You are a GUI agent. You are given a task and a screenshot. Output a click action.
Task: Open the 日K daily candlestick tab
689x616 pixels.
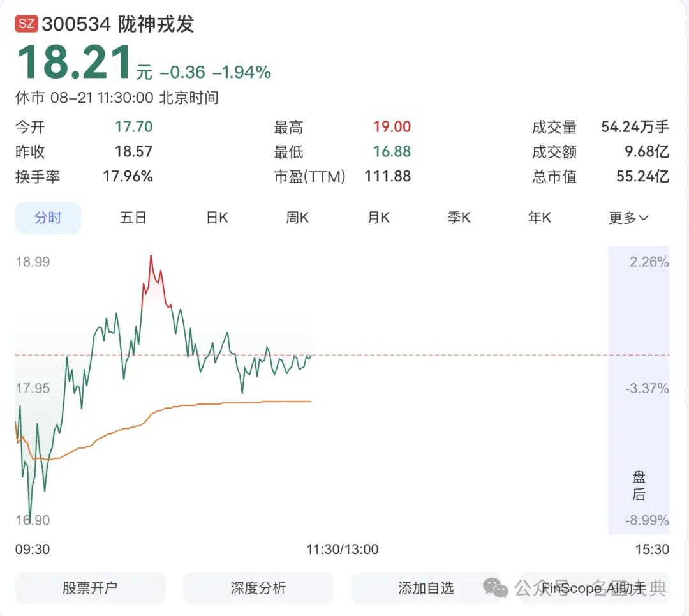click(x=217, y=218)
